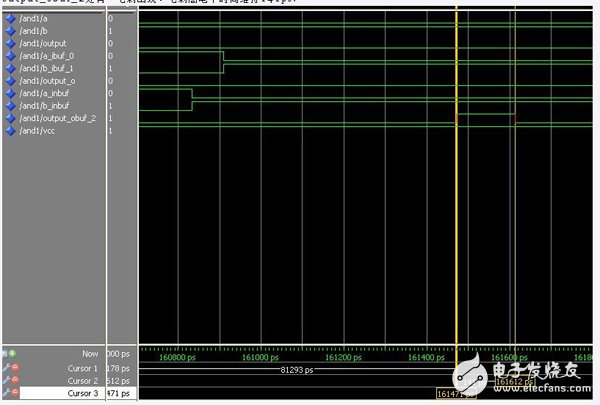600x405 pixels.
Task: Toggle the lock icon left of Cursor 3
Action: (x=5, y=394)
